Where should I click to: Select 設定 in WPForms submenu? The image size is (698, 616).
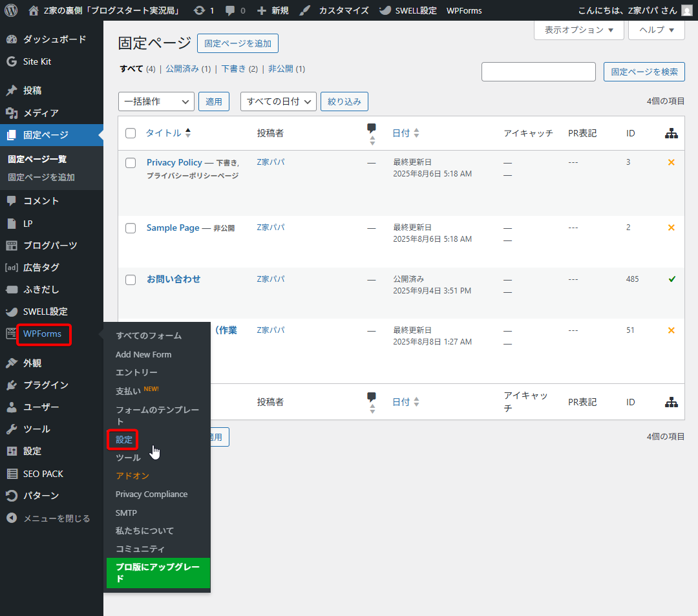pos(123,440)
